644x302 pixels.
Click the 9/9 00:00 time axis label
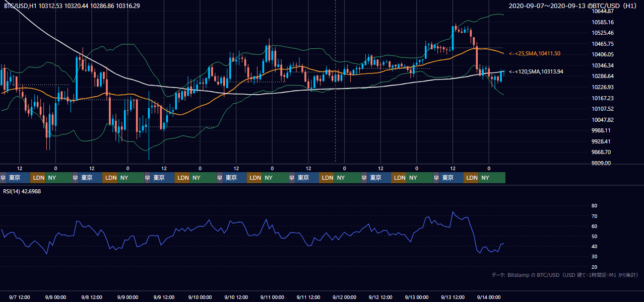(x=128, y=297)
